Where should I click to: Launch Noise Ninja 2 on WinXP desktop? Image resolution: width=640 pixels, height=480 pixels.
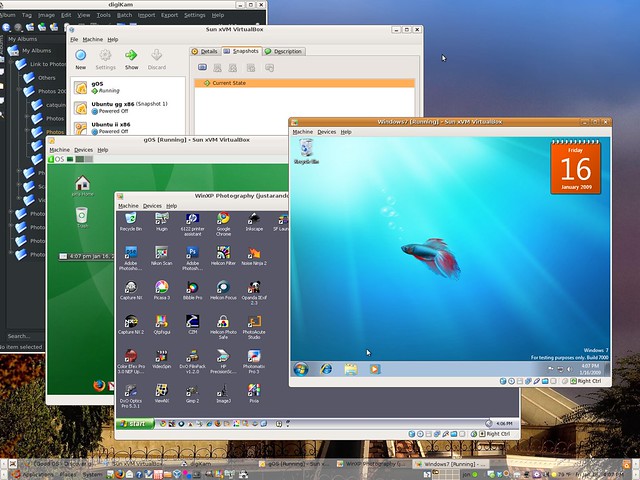tap(254, 256)
